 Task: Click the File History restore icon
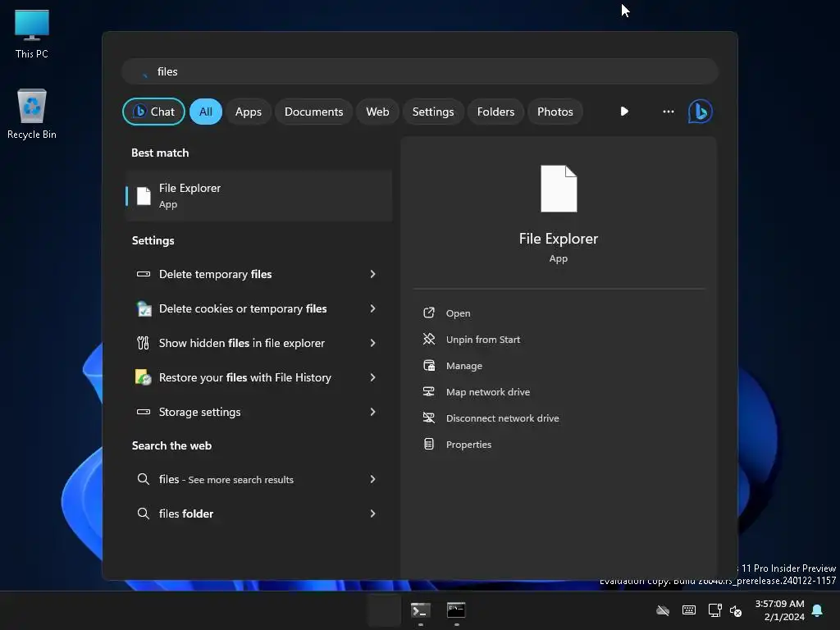tap(143, 377)
